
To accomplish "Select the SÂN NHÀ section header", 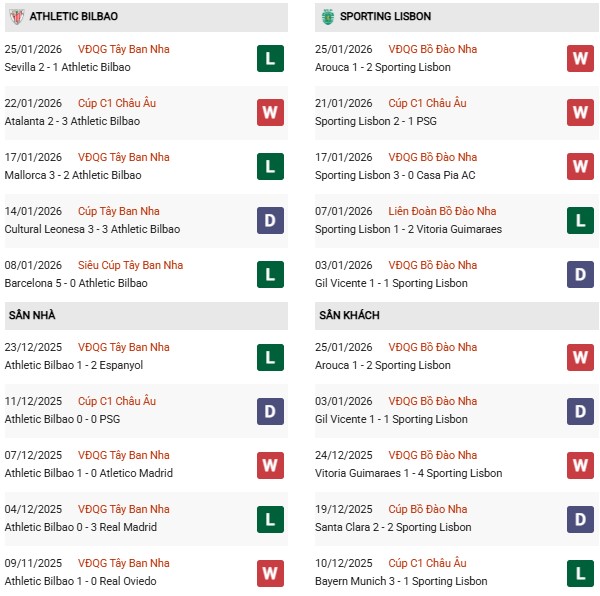I will tap(32, 316).
